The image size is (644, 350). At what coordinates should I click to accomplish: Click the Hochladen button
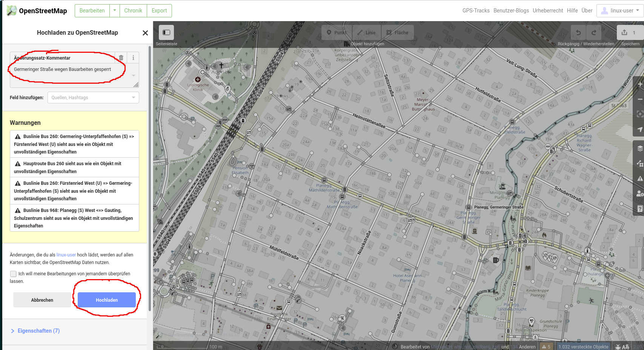coord(107,300)
